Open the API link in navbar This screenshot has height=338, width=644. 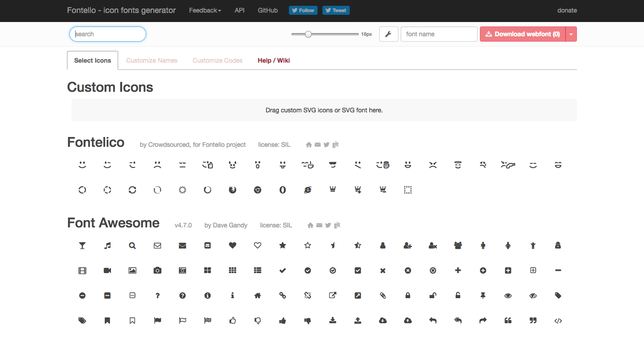pos(240,10)
